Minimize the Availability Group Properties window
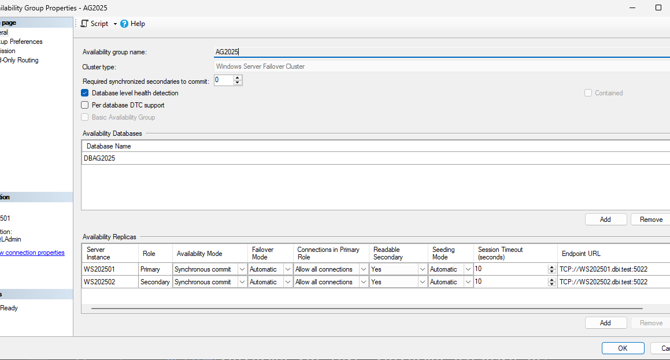Viewport: 670px width, 360px height. [x=632, y=8]
